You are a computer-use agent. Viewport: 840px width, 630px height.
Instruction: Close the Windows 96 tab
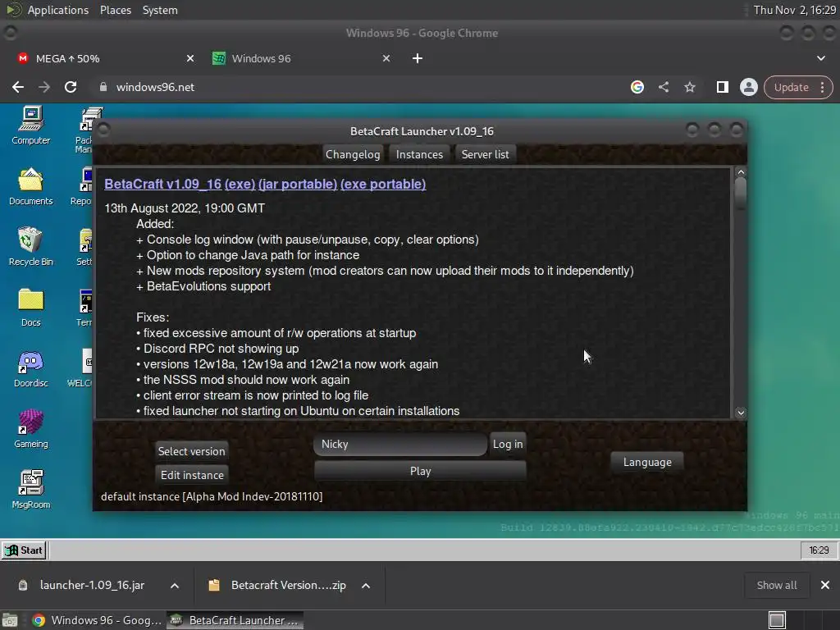tap(386, 58)
